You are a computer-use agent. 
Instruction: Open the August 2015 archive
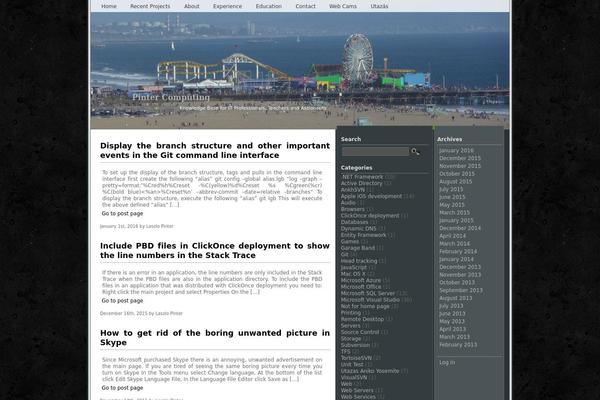pos(456,182)
